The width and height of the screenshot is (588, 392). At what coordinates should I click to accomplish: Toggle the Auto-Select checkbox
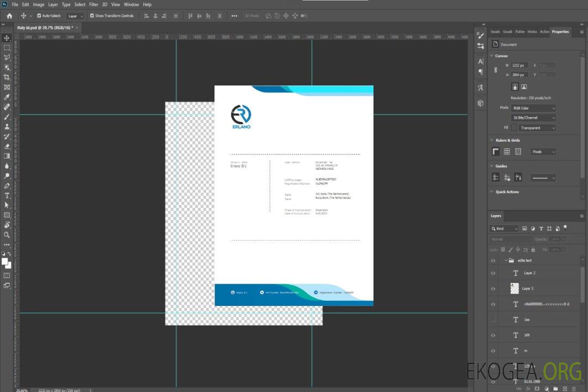click(39, 16)
